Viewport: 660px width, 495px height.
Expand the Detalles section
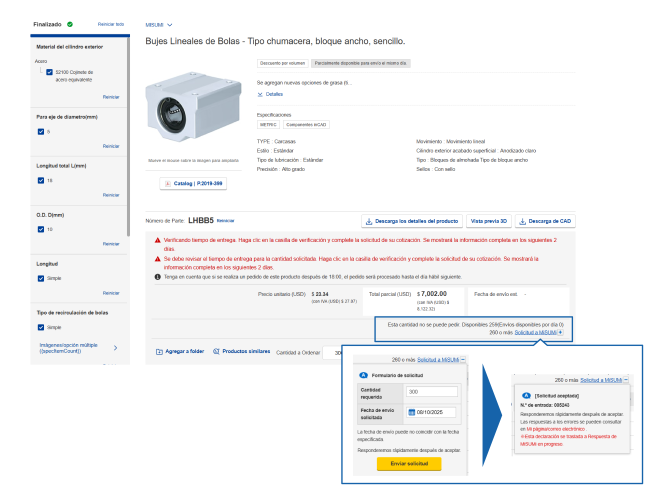tap(262, 94)
